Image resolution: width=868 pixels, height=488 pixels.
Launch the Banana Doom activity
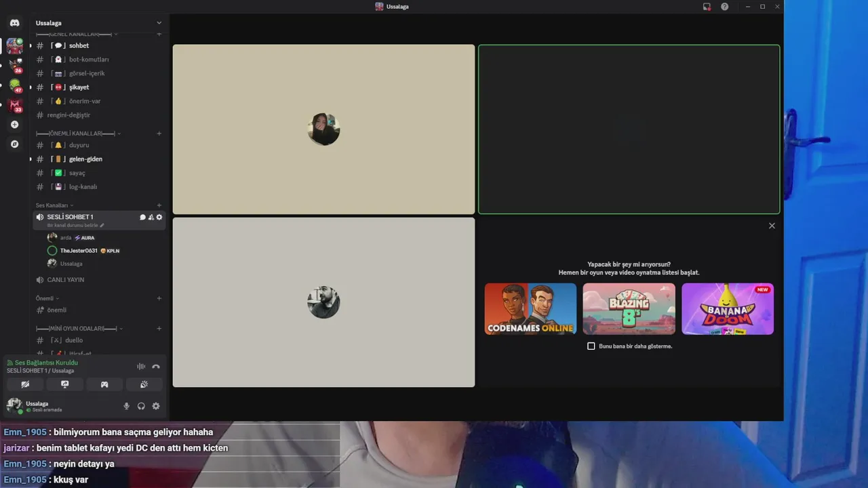[x=728, y=309]
